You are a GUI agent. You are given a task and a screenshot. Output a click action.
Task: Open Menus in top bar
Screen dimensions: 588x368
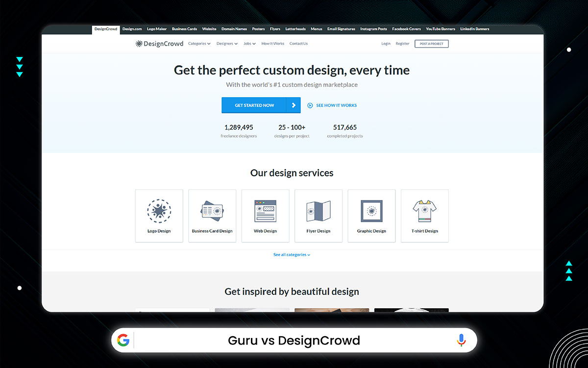[x=317, y=29]
